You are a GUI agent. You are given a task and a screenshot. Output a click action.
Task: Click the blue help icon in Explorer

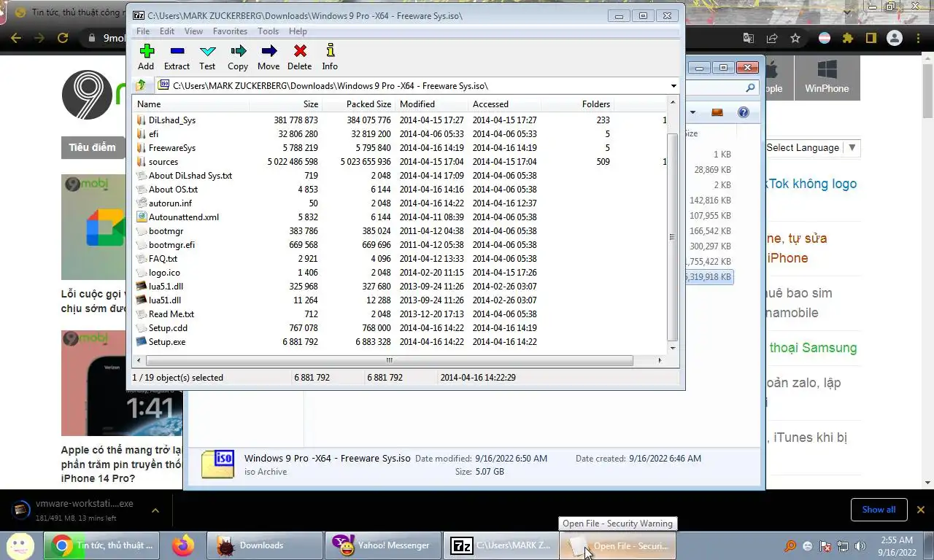(x=744, y=112)
